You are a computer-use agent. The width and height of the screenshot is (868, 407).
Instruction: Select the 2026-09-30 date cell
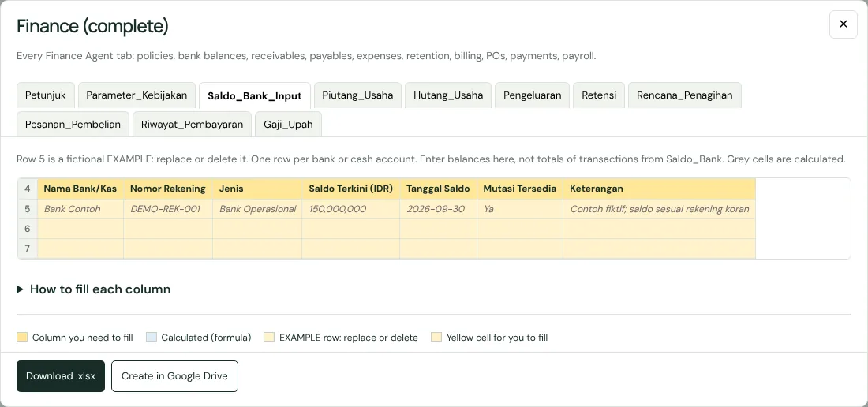(x=439, y=209)
